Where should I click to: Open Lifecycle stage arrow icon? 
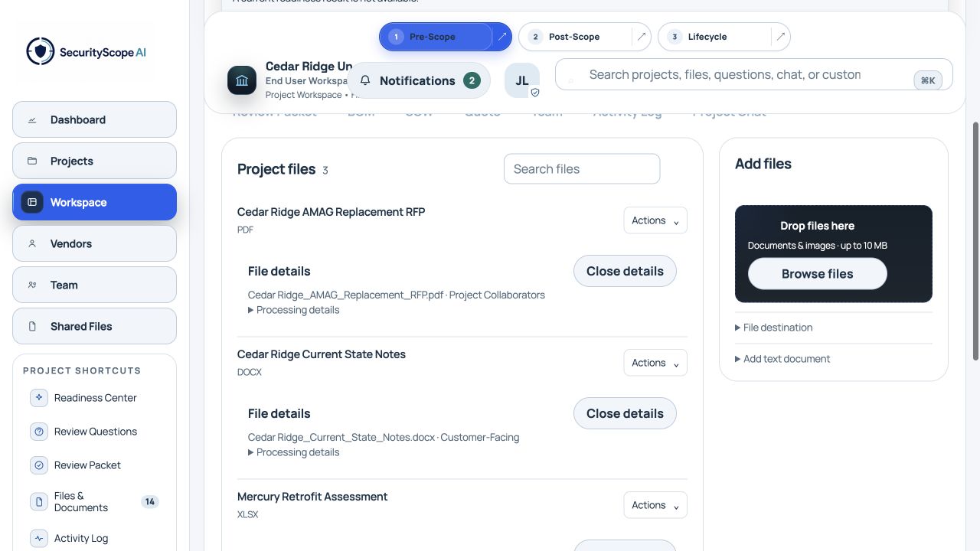point(781,37)
